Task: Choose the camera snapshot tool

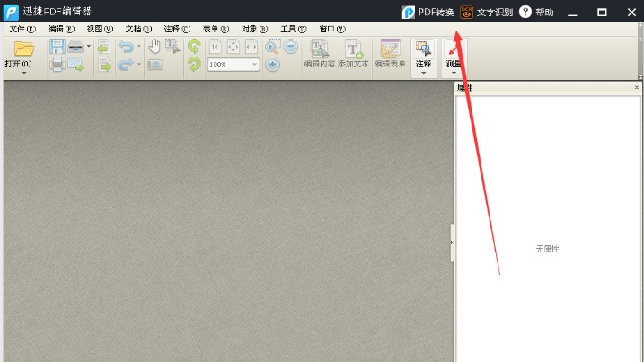Action: [154, 65]
